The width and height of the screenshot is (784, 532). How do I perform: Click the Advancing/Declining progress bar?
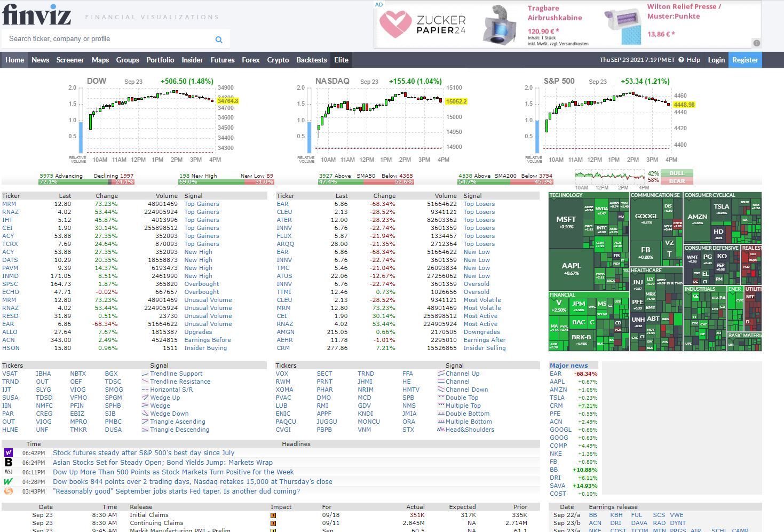[x=86, y=182]
